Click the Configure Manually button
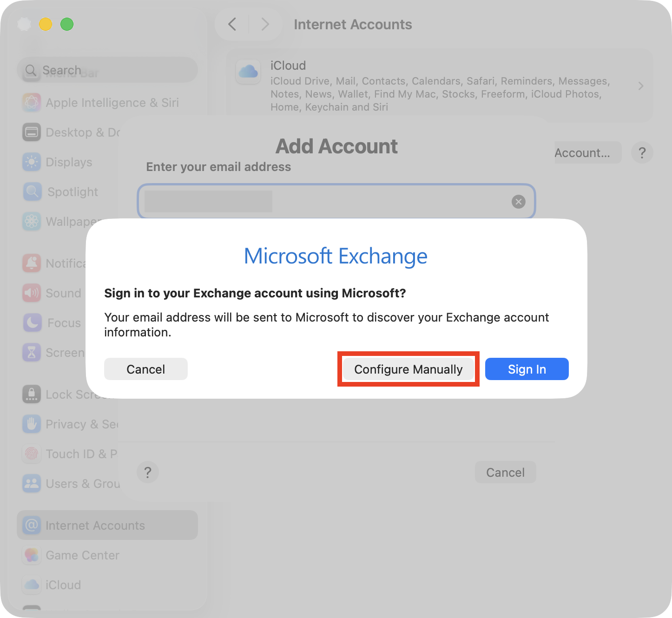 [x=408, y=369]
